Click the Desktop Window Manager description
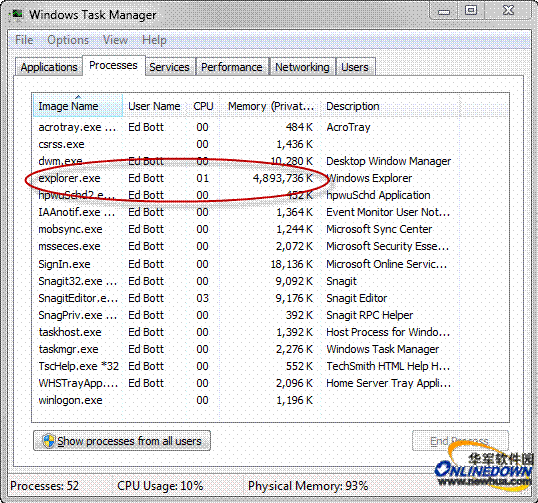 [388, 161]
